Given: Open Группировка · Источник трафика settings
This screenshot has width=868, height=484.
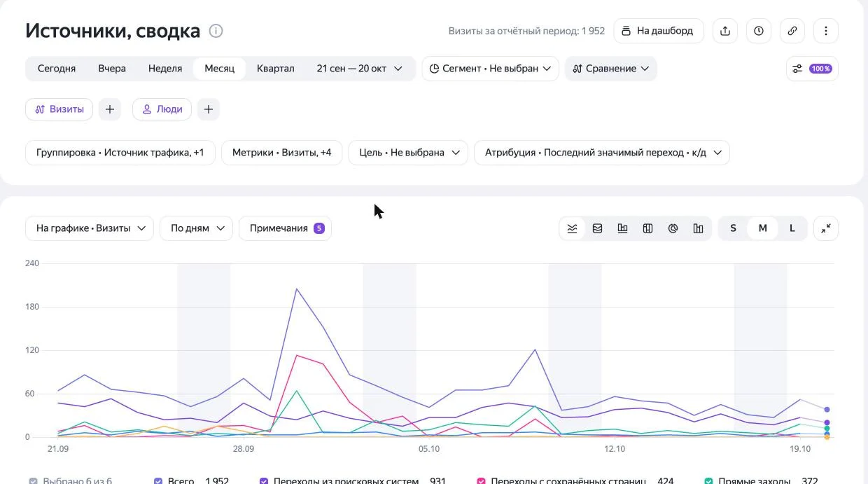Looking at the screenshot, I should (120, 153).
